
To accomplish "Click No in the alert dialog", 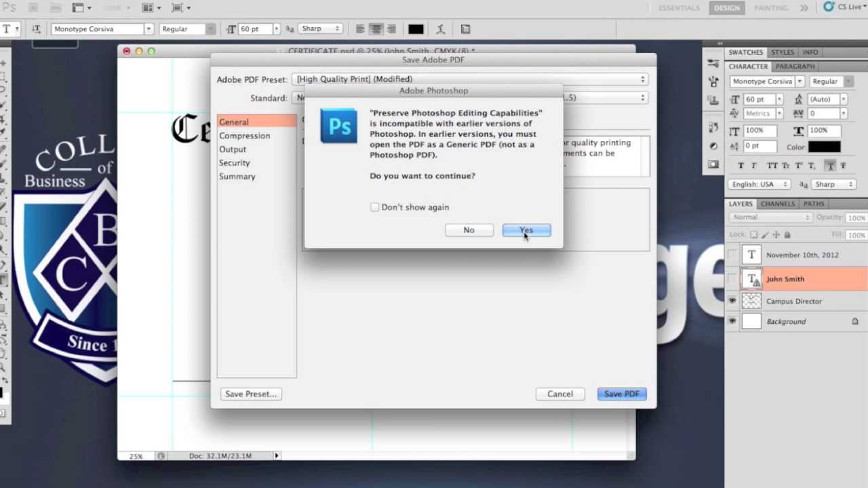I will tap(469, 230).
